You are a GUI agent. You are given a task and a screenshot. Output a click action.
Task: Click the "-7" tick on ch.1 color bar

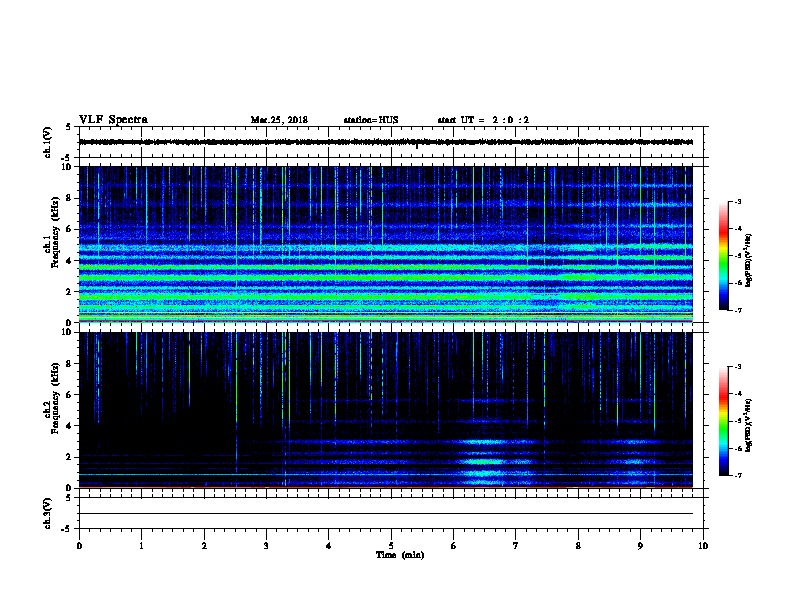tap(737, 310)
